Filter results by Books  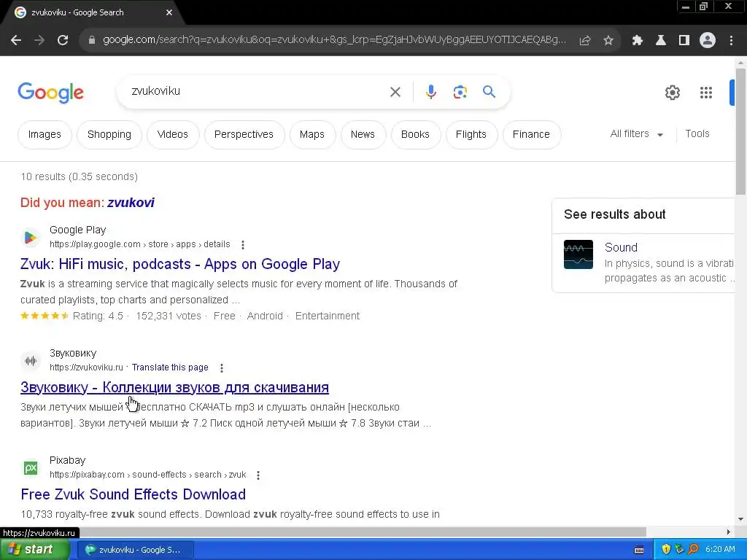click(x=415, y=135)
